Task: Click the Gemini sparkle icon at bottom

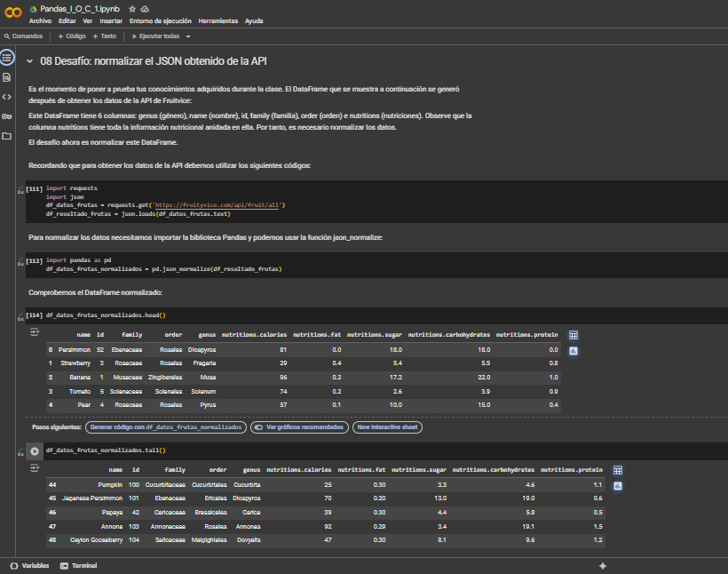Action: coord(603,566)
